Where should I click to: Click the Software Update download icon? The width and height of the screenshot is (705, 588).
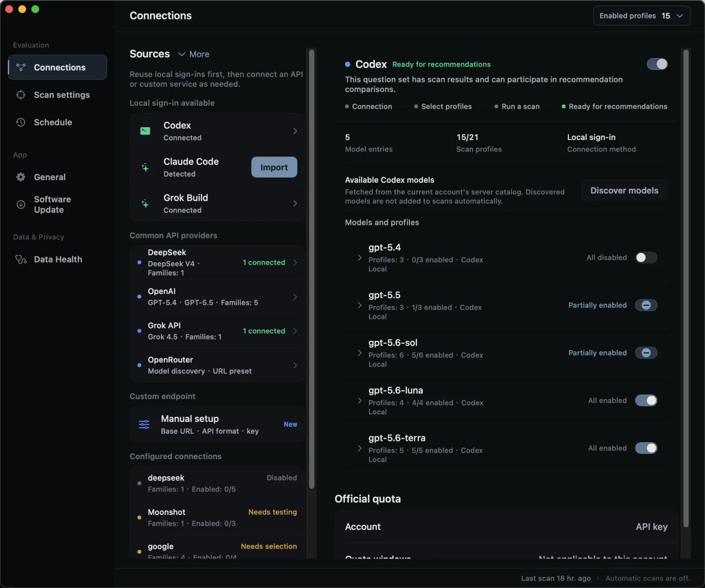click(x=21, y=204)
